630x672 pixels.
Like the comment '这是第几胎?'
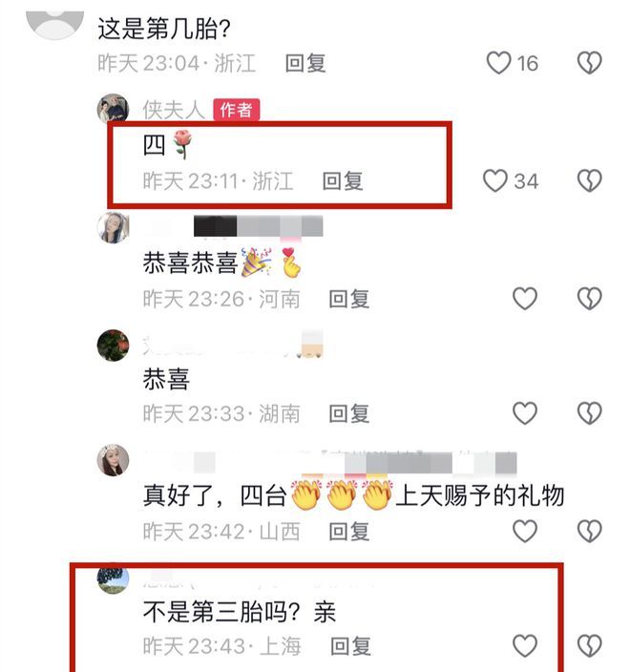click(498, 63)
